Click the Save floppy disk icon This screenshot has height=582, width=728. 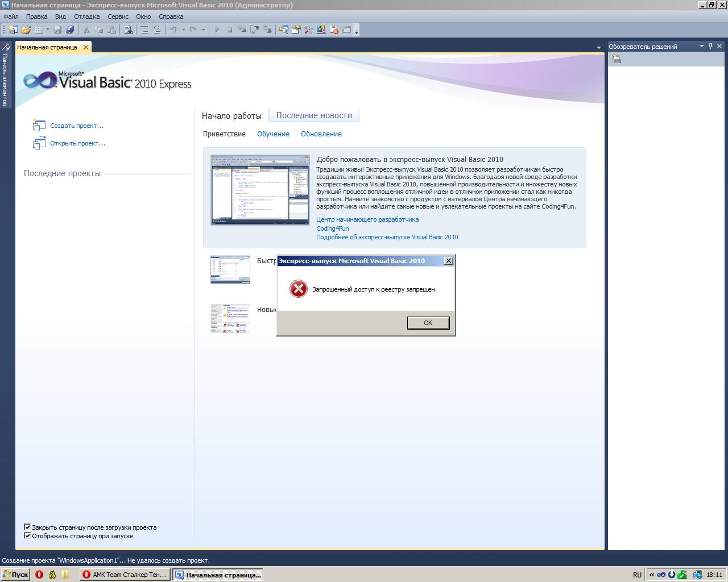click(x=57, y=30)
